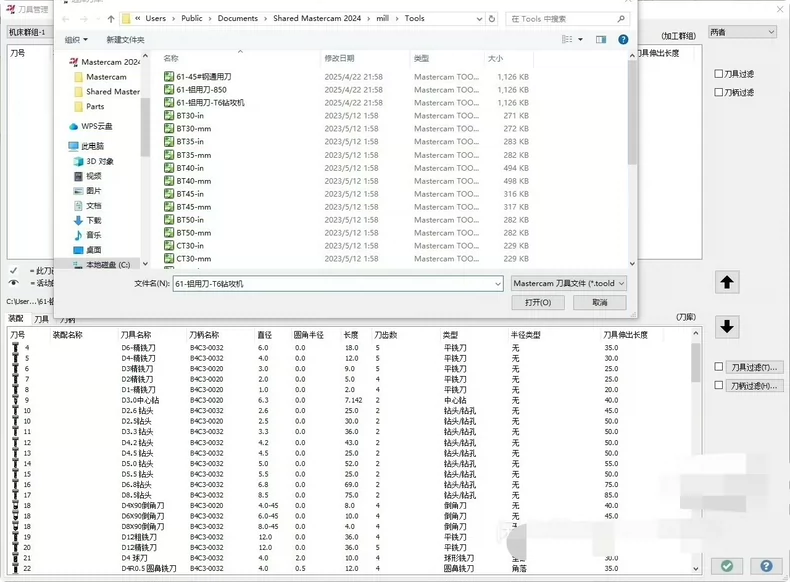The image size is (790, 582).
Task: Open 刀柄过滤(H)... filter button
Action: (754, 385)
